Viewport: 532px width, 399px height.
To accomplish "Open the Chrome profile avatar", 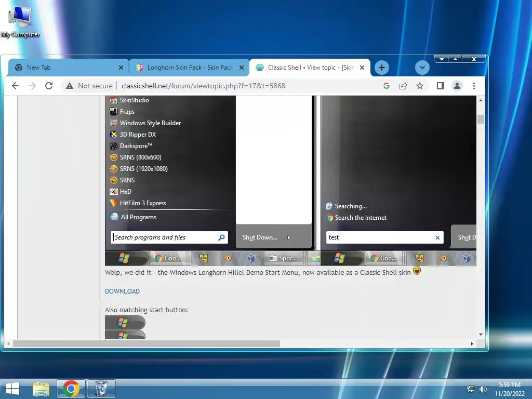I will pos(457,86).
